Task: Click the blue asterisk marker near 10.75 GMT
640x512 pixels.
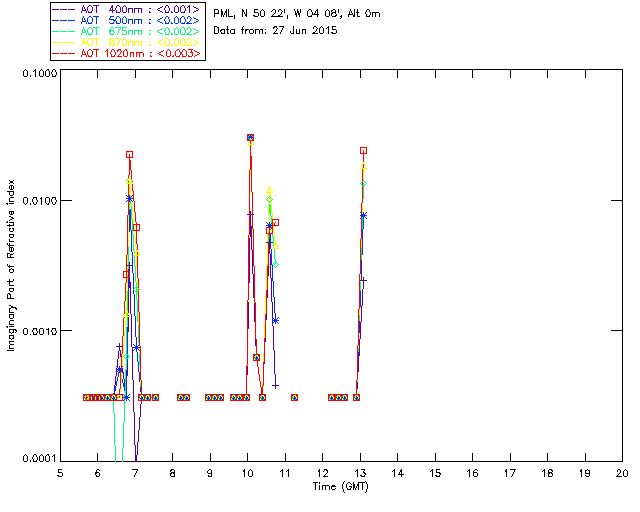Action: coord(276,321)
